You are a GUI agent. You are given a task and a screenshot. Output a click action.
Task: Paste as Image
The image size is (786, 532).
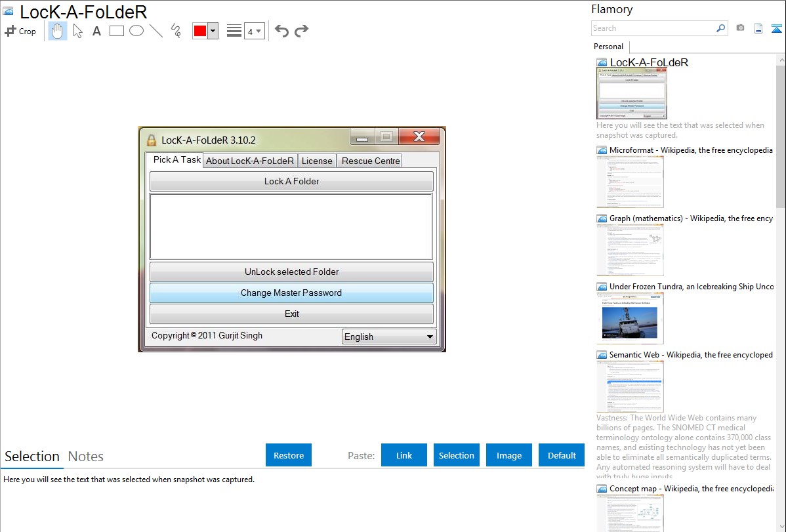(x=508, y=455)
